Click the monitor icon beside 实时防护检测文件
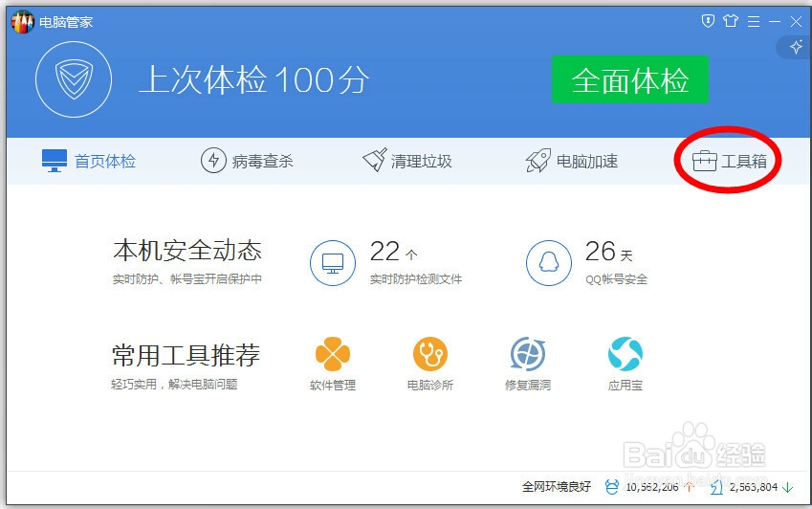The image size is (812, 509). [333, 263]
